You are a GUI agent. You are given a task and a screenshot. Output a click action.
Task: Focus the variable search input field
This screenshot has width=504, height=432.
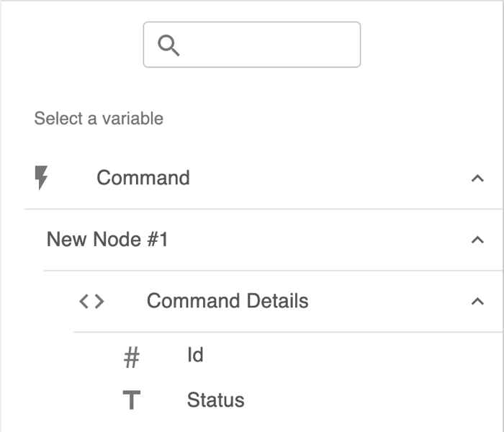tap(266, 45)
